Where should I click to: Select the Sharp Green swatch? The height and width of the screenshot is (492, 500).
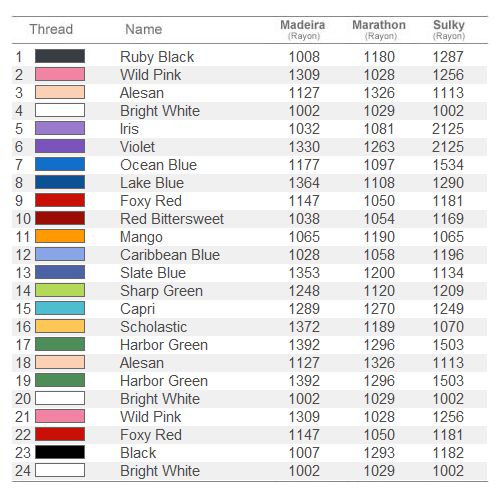pos(60,290)
